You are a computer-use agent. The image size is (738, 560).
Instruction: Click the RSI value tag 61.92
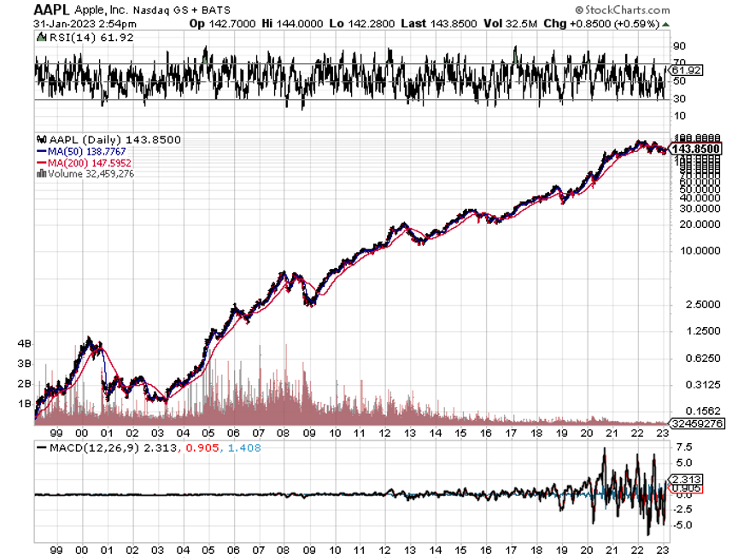[x=686, y=70]
